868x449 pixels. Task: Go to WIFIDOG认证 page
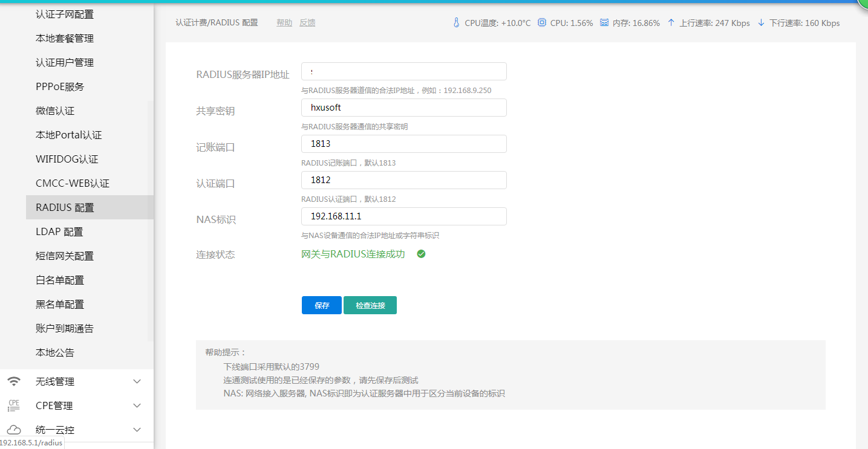[x=67, y=159]
